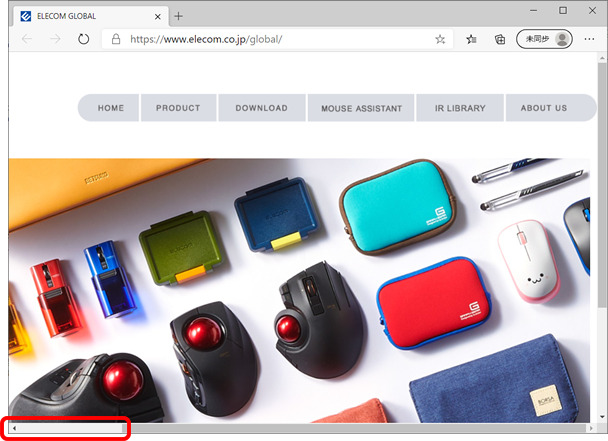Viewport: 608px width, 441px height.
Task: Maximize the browser window
Action: (563, 10)
